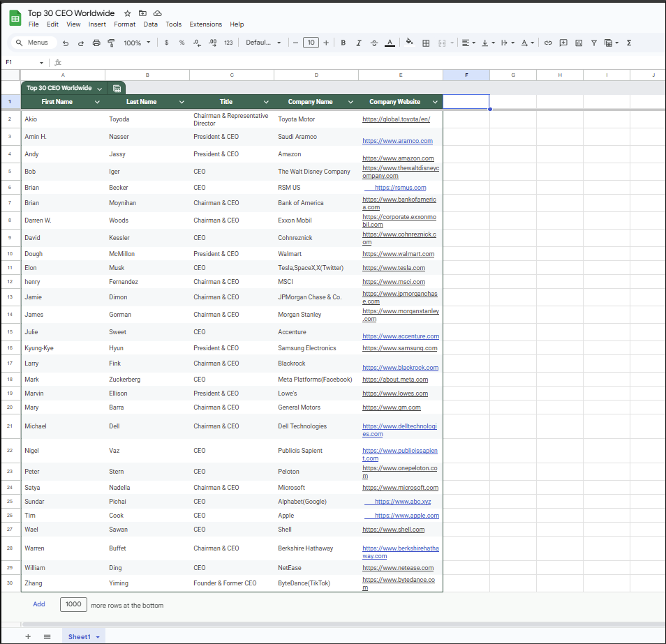Open Last Name column filter dropdown
This screenshot has width=666, height=644.
click(182, 102)
